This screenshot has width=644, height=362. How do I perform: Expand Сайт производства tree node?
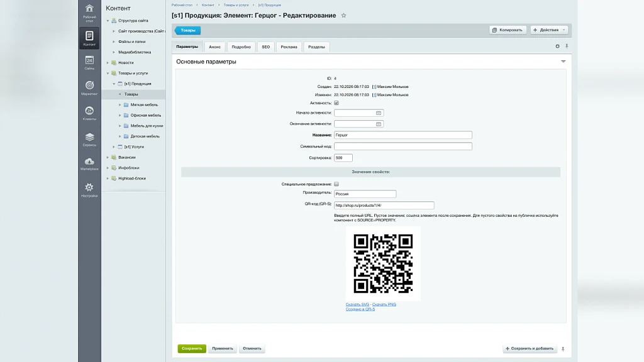tap(114, 31)
